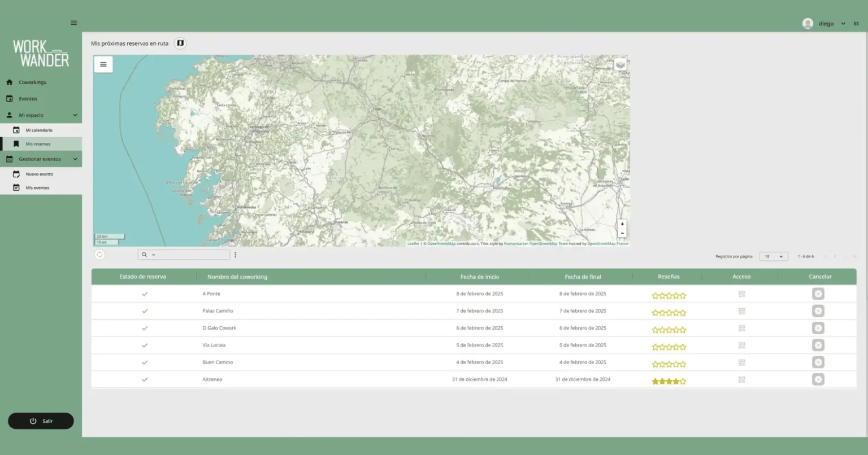
Task: Open the records per page dropdown
Action: pyautogui.click(x=773, y=256)
